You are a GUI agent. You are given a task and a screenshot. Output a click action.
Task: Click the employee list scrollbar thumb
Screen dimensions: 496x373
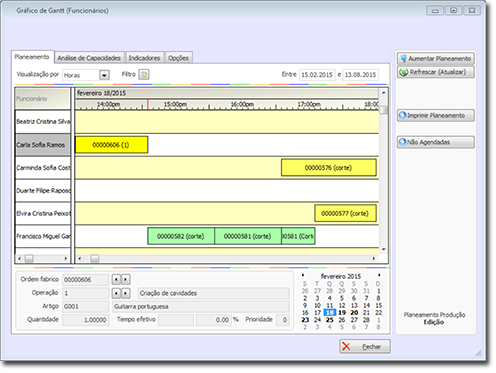tap(29, 259)
